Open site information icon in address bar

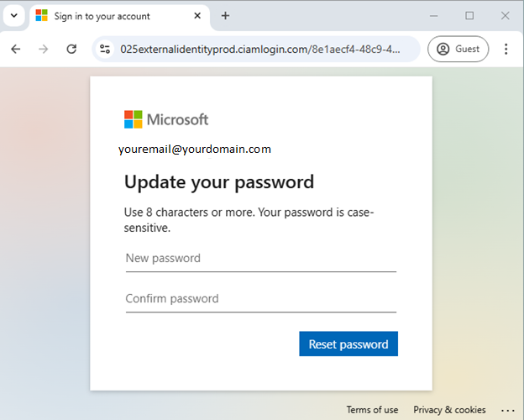point(105,50)
